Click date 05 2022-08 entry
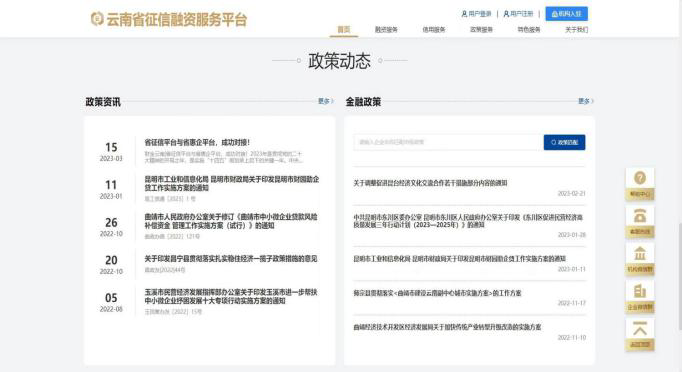This screenshot has width=682, height=372. (x=111, y=302)
